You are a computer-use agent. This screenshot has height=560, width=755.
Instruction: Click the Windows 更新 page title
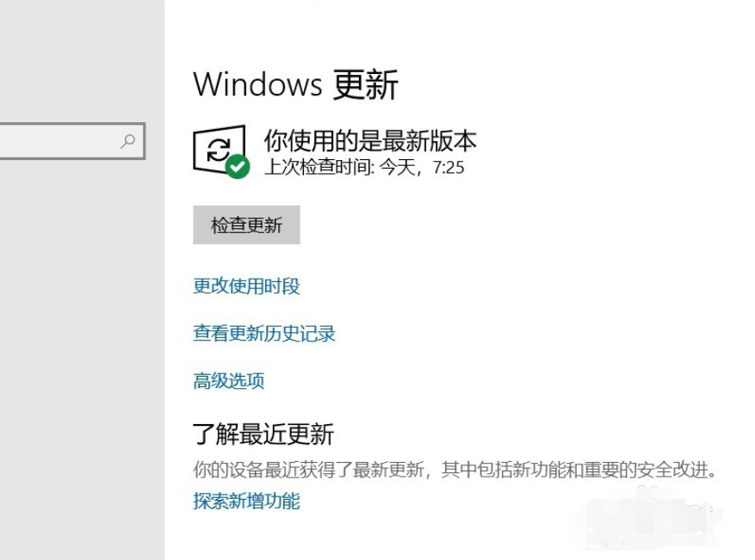point(295,84)
